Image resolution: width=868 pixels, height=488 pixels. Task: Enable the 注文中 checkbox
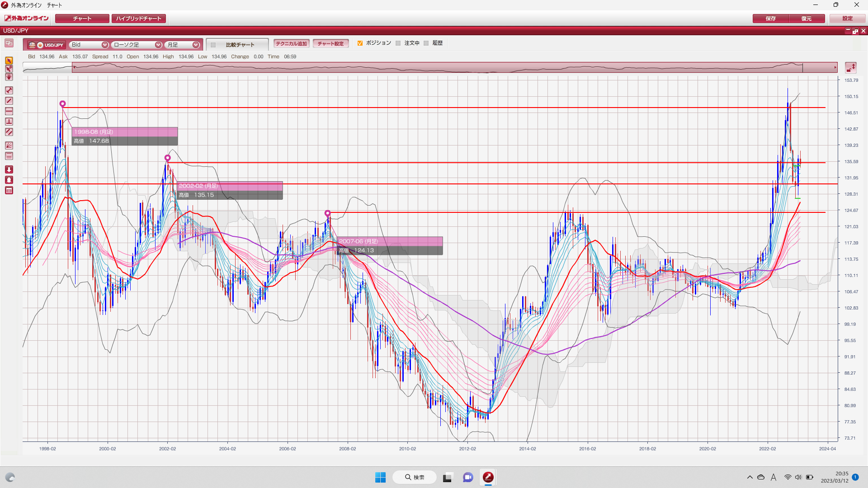(398, 43)
